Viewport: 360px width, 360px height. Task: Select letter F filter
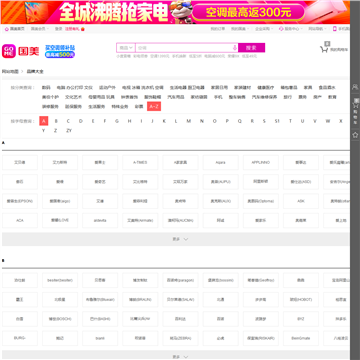(x=105, y=121)
